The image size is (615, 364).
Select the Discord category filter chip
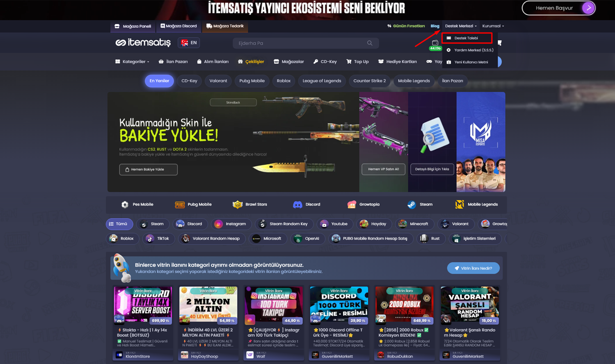coord(190,224)
